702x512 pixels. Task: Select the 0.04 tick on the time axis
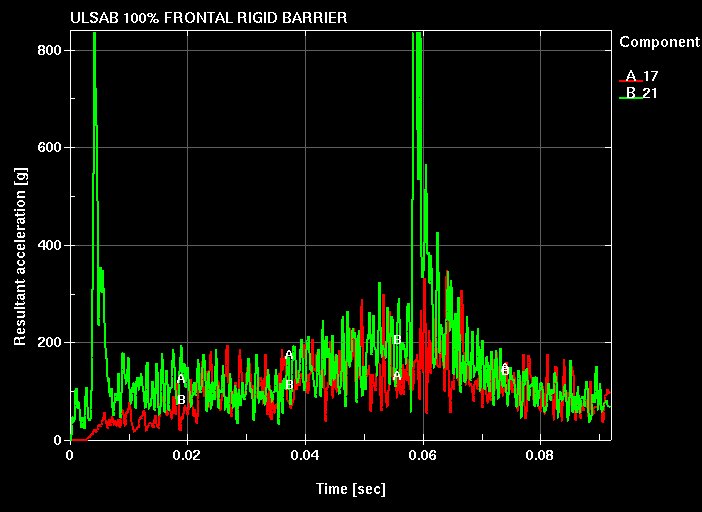pyautogui.click(x=305, y=454)
